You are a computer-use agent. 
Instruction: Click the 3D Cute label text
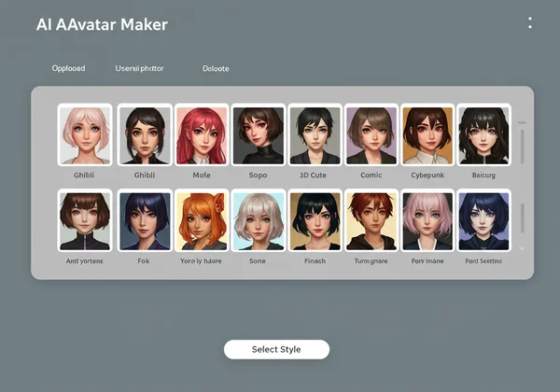click(313, 175)
